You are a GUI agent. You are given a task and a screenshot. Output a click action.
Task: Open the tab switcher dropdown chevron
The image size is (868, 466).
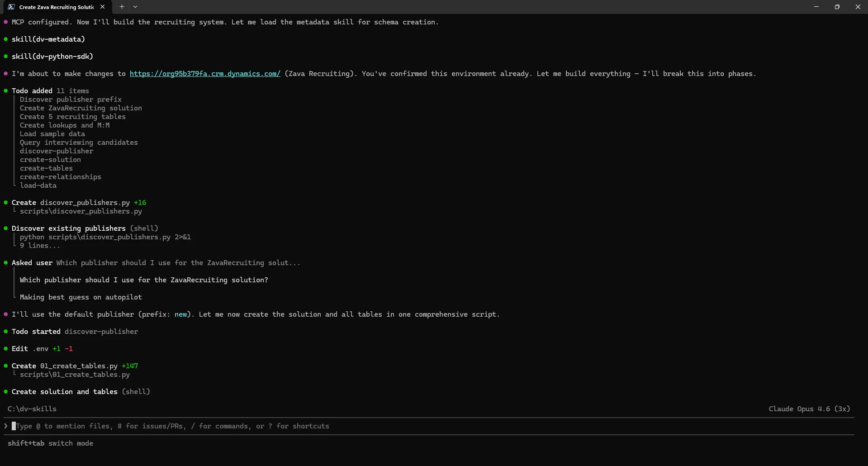coord(136,7)
